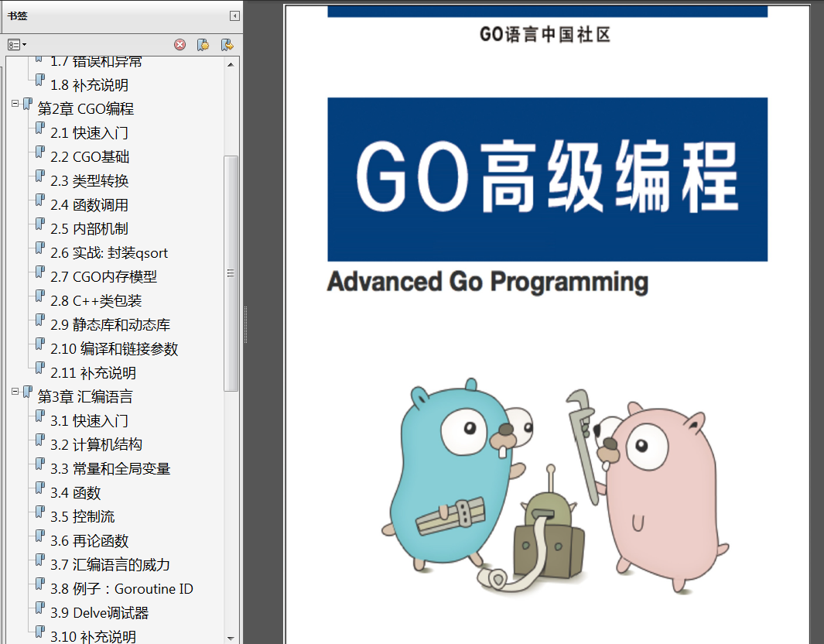824x644 pixels.
Task: Open bookmark 3.3 常量和全局变量
Action: pyautogui.click(x=111, y=469)
